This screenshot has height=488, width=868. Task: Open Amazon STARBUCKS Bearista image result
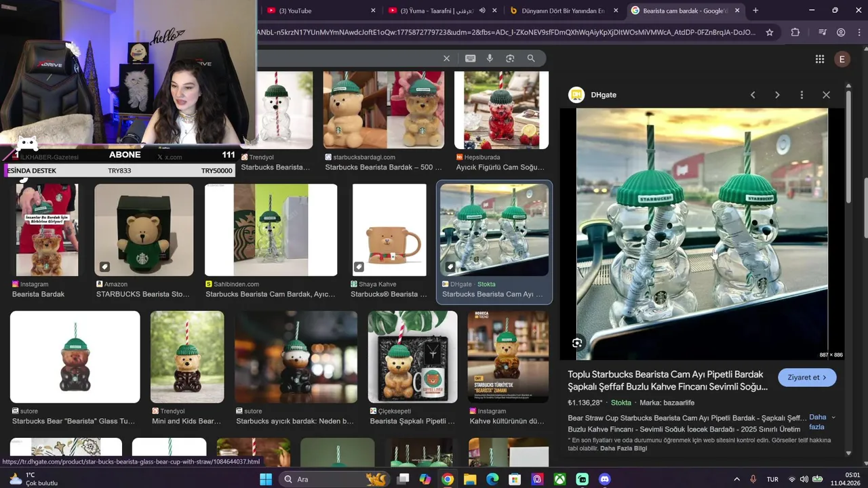coord(144,230)
